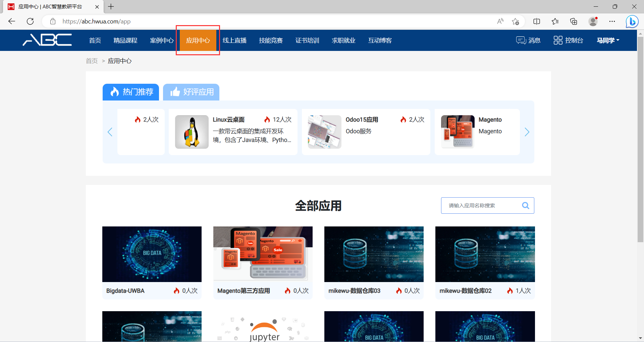
Task: Click mikewu-数据仓库02 title
Action: point(466,291)
